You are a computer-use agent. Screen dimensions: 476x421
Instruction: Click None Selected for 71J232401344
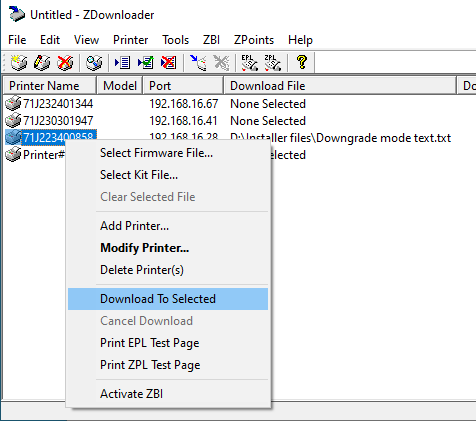point(268,104)
